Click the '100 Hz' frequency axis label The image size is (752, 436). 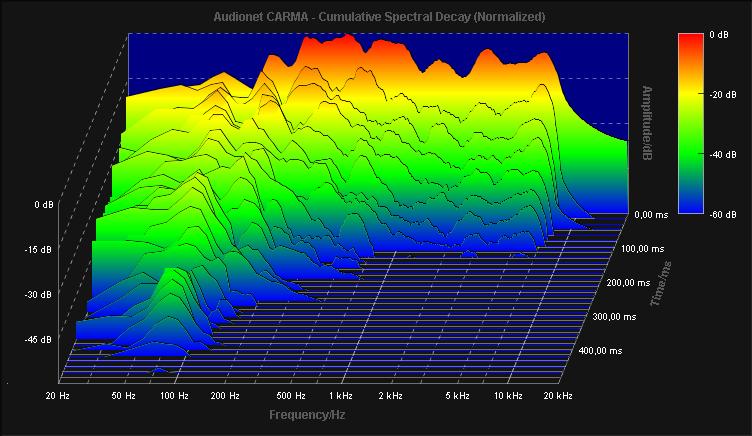[x=174, y=396]
